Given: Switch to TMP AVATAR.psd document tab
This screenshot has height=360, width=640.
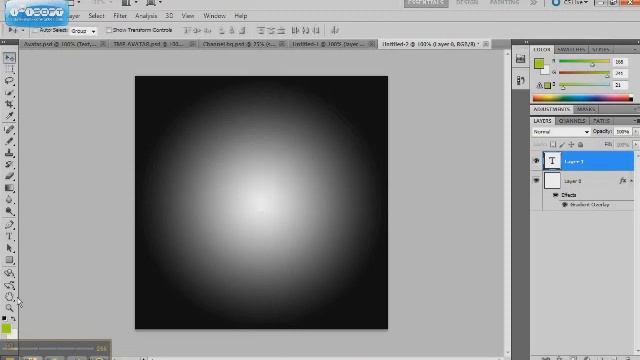Looking at the screenshot, I should 149,44.
